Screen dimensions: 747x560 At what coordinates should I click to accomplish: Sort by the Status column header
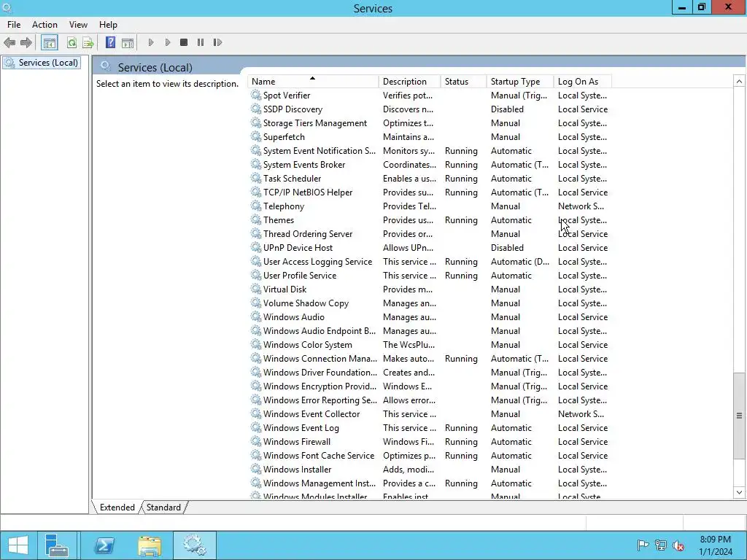[463, 82]
